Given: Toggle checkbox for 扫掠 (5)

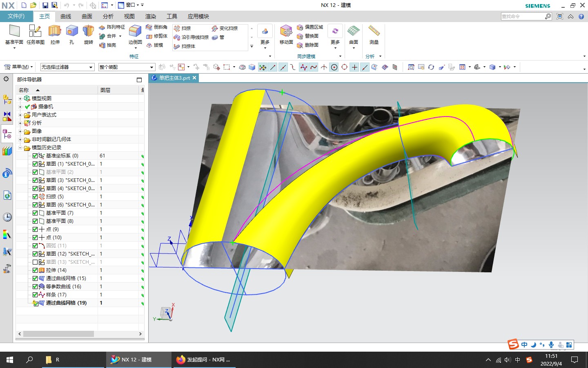Looking at the screenshot, I should pos(35,197).
